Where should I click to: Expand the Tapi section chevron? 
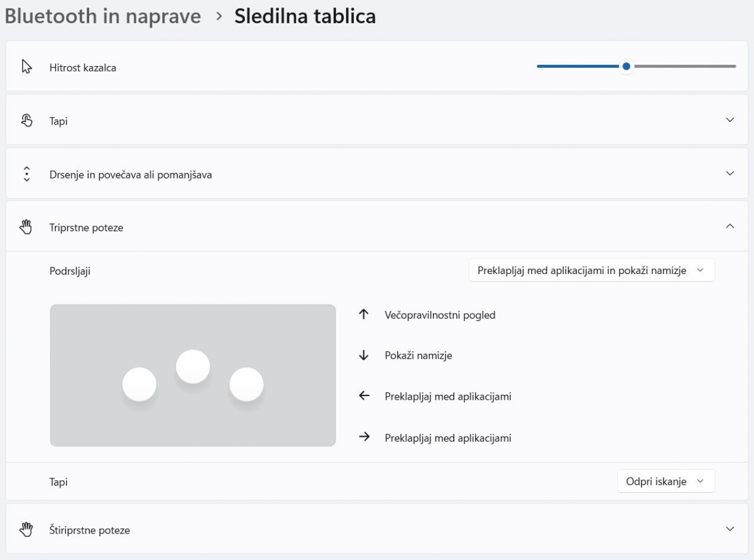729,120
